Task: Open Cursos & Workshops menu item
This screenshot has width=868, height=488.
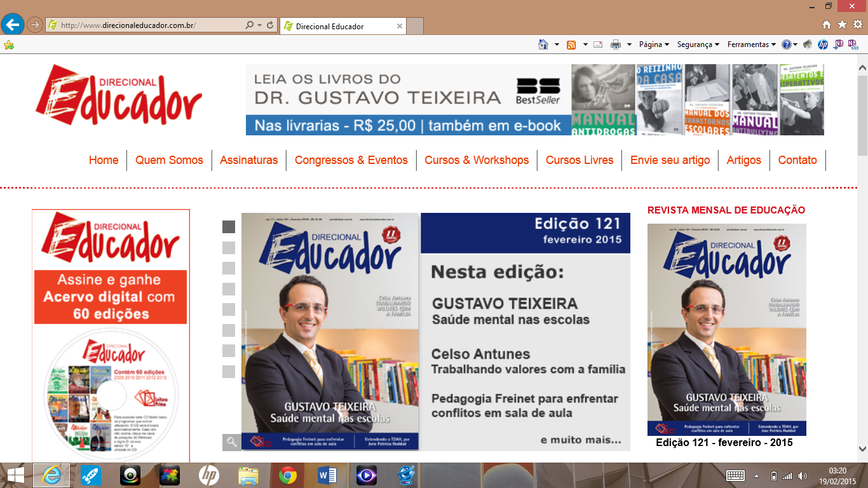Action: click(x=477, y=160)
